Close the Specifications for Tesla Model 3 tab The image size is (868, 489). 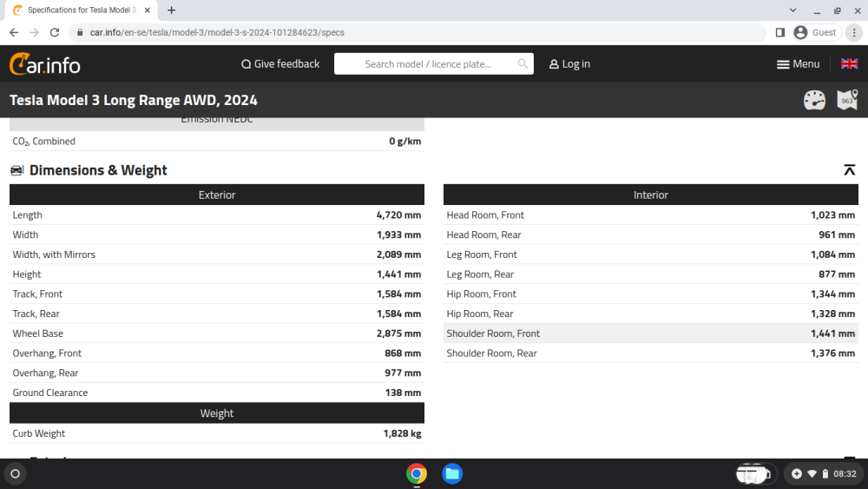pyautogui.click(x=148, y=10)
